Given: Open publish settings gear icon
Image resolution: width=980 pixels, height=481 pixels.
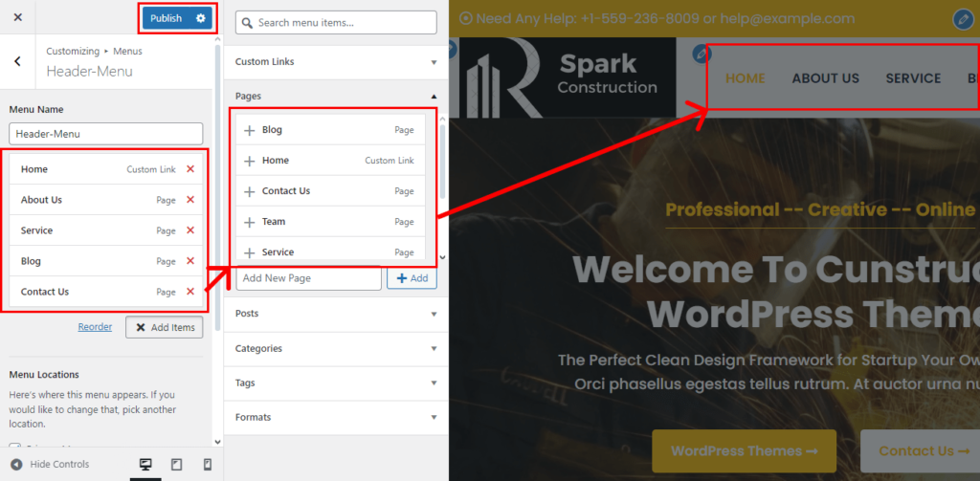Looking at the screenshot, I should (200, 18).
